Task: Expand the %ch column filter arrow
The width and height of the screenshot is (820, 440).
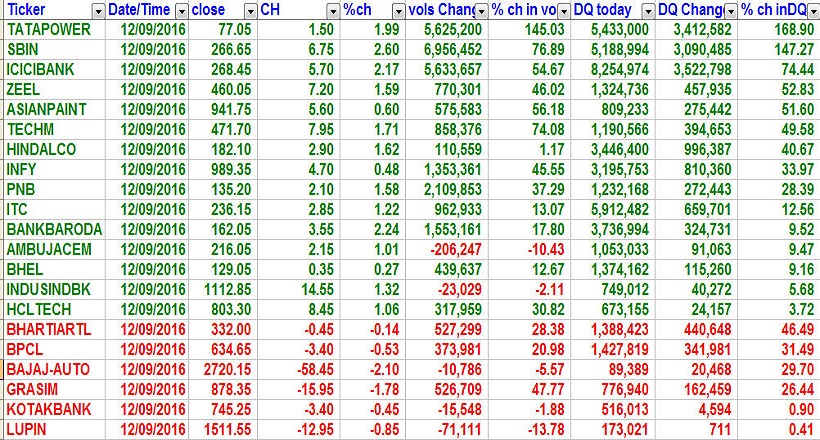Action: [399, 10]
